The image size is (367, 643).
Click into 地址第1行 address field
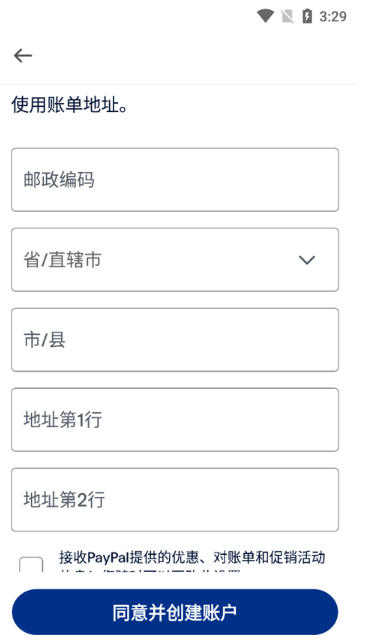(x=175, y=420)
